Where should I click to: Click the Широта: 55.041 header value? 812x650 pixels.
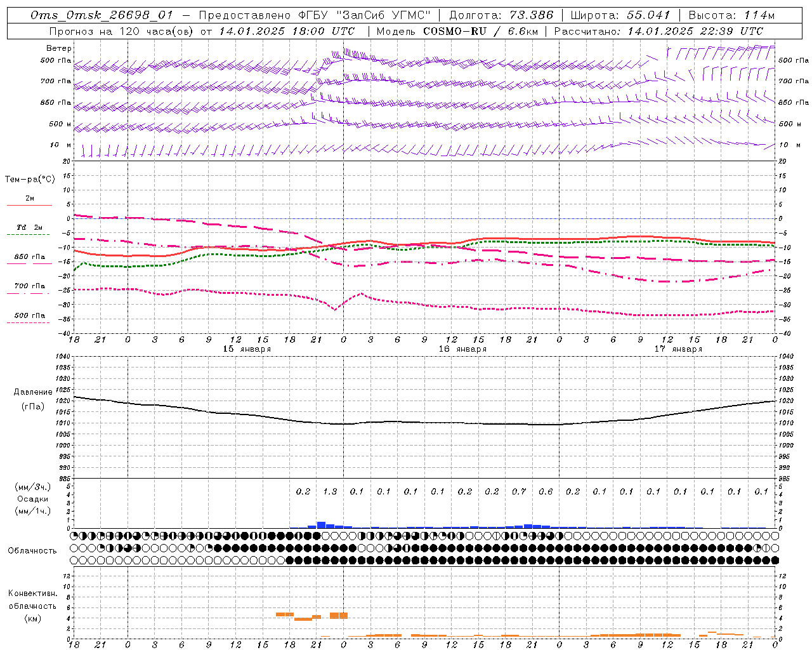(x=620, y=15)
